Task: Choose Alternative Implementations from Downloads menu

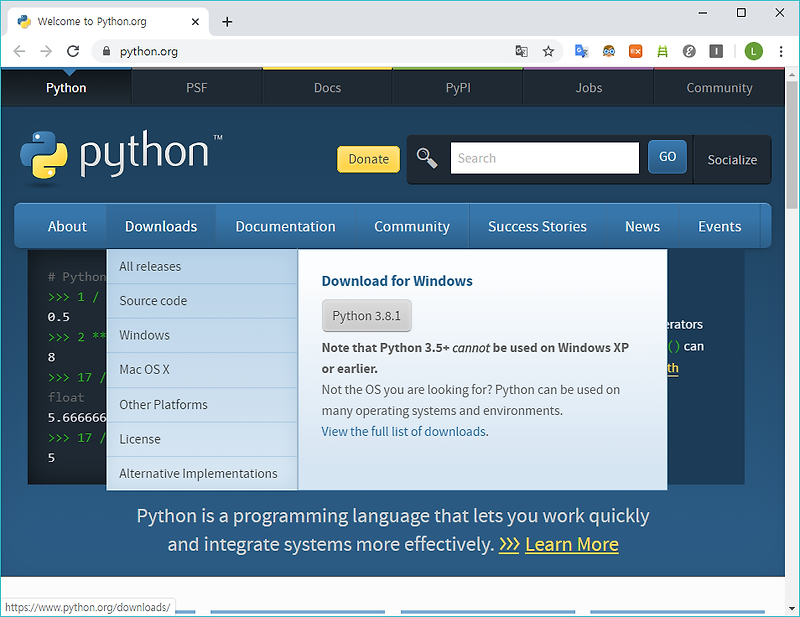Action: (202, 474)
